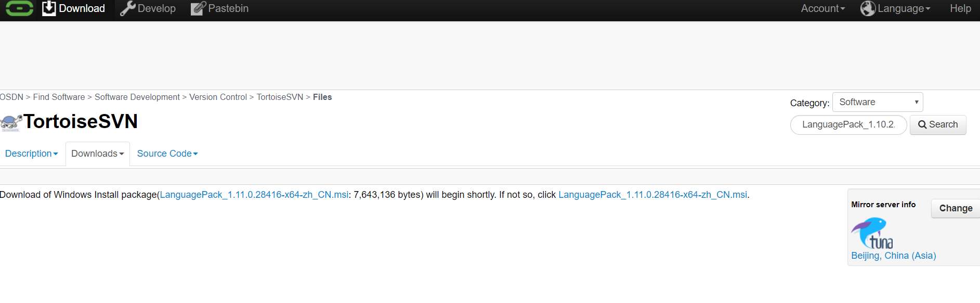Open the Account dropdown menu

pyautogui.click(x=822, y=8)
